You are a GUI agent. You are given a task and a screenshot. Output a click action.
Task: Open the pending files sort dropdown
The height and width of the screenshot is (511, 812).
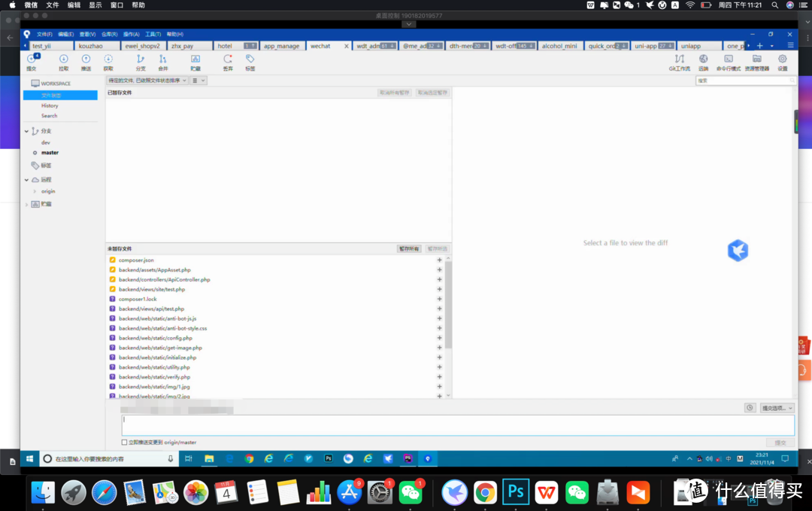[147, 81]
